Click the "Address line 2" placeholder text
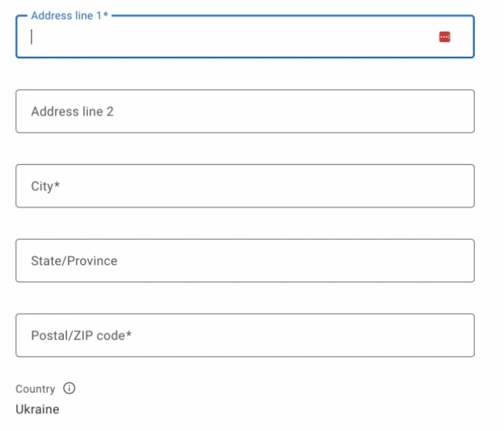The height and width of the screenshot is (431, 504). coord(72,112)
